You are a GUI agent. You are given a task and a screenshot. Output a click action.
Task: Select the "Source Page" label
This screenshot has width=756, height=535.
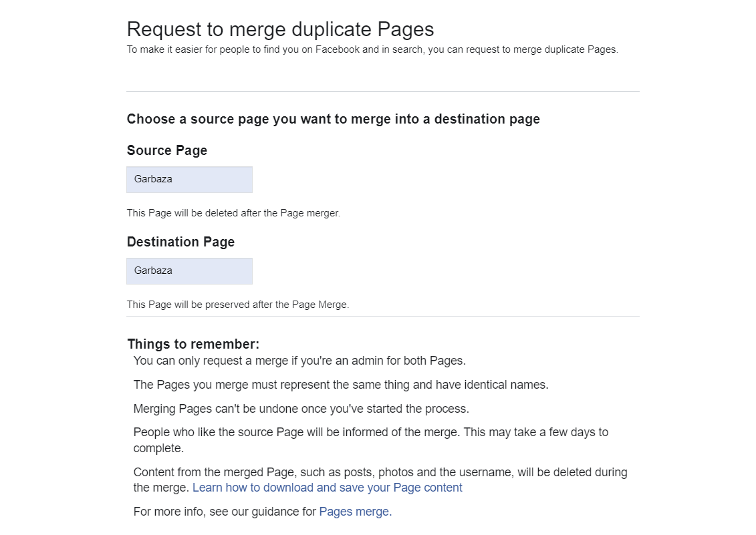pyautogui.click(x=167, y=151)
